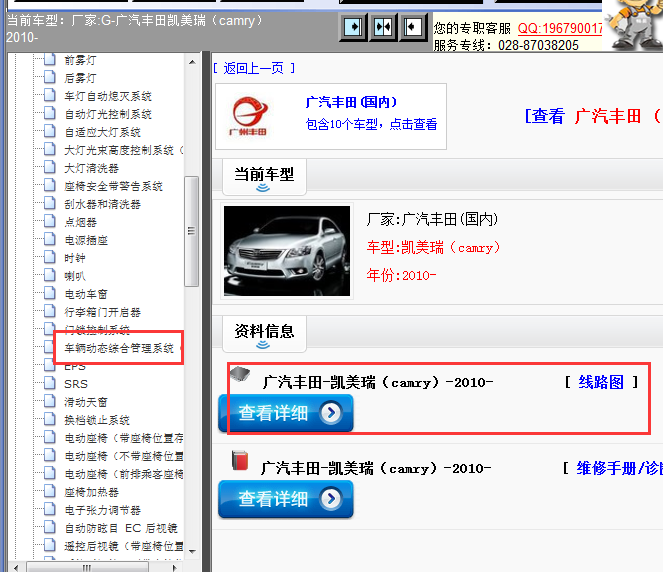Select 自动防眩目 EC 后视镜 entry
This screenshot has height=572, width=663.
coord(121,528)
